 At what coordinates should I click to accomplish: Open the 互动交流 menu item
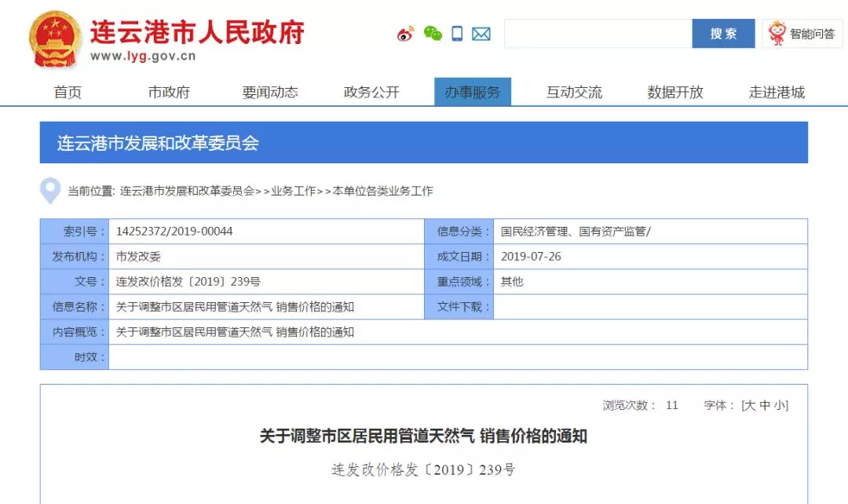[574, 92]
